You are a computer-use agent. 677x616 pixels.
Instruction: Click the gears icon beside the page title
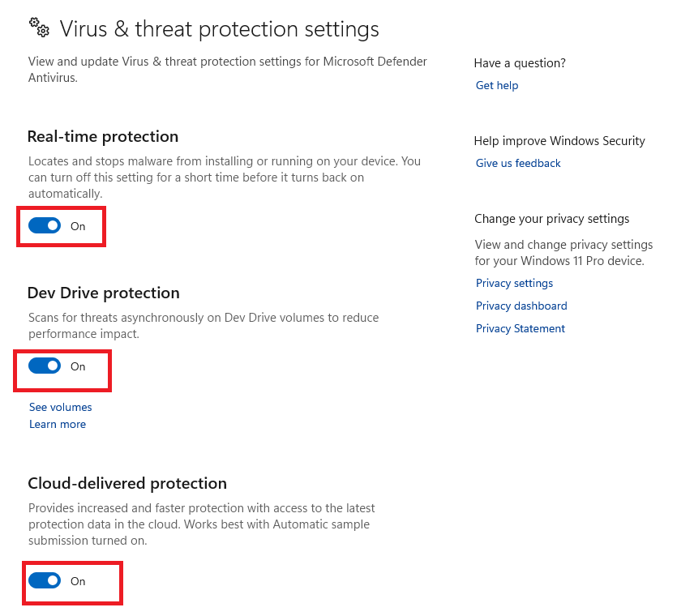pos(40,28)
